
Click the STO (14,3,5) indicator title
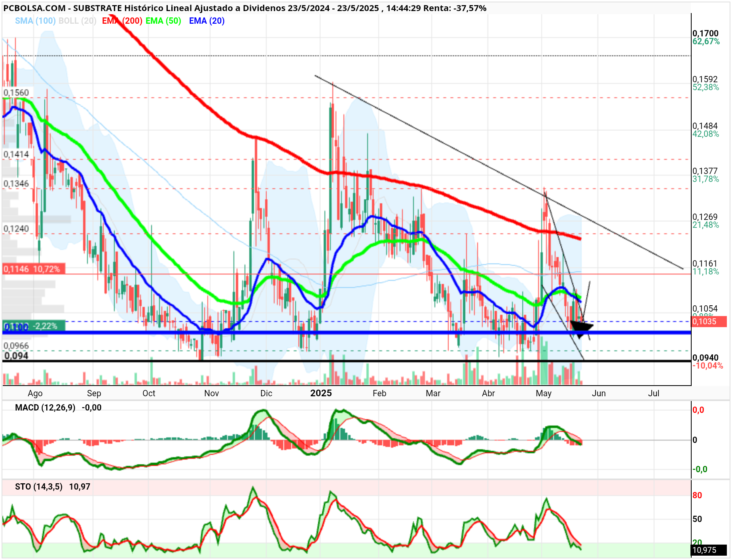point(39,487)
